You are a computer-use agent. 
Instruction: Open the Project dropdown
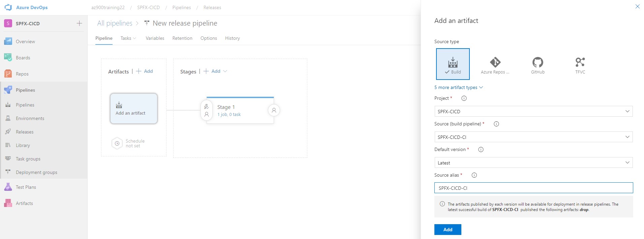point(533,111)
